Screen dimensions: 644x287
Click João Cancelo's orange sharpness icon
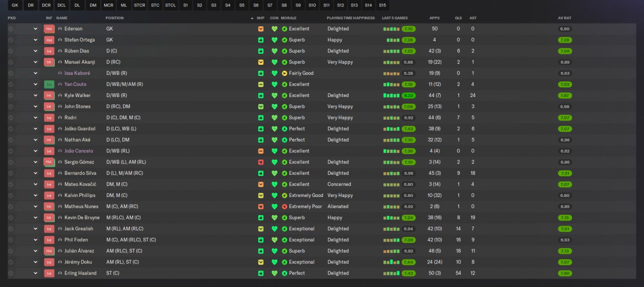[261, 151]
